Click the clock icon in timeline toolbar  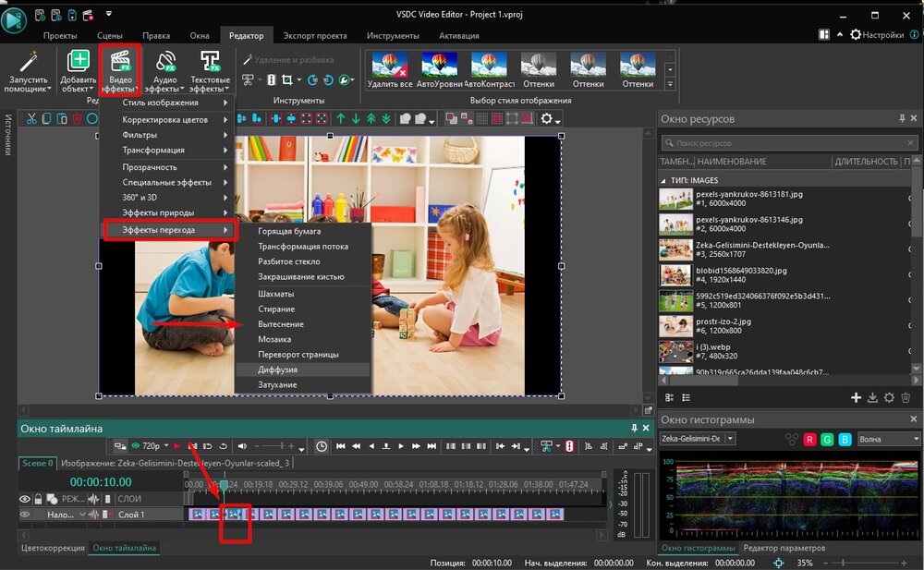[x=322, y=446]
